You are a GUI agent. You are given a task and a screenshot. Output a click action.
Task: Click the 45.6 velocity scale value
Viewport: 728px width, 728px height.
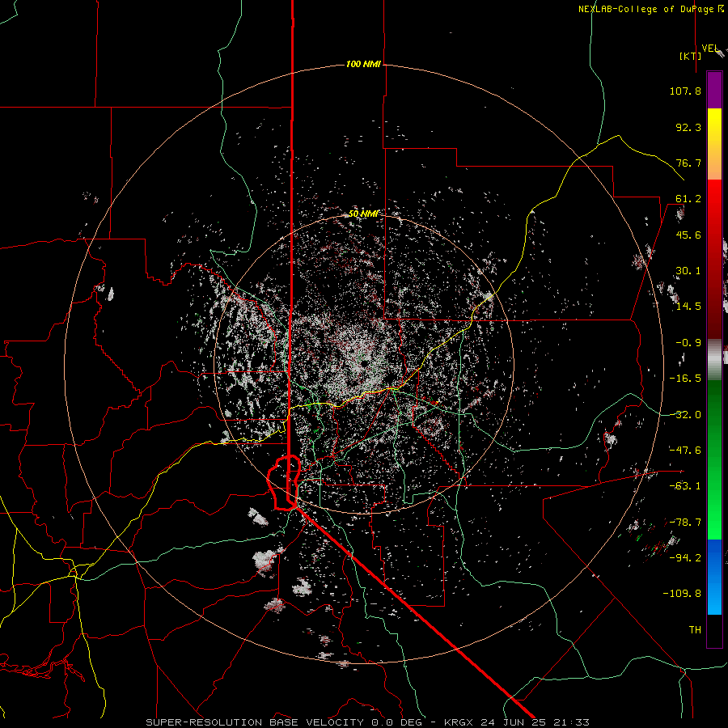[x=688, y=235]
